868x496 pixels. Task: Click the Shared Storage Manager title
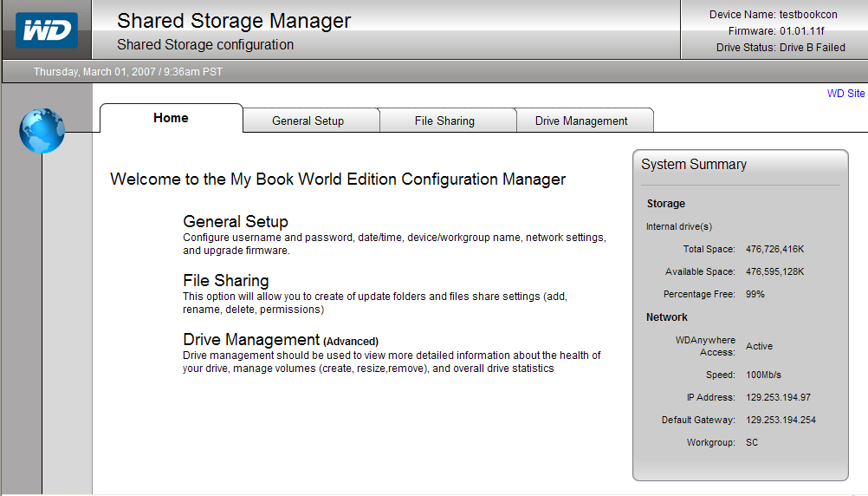(x=234, y=21)
